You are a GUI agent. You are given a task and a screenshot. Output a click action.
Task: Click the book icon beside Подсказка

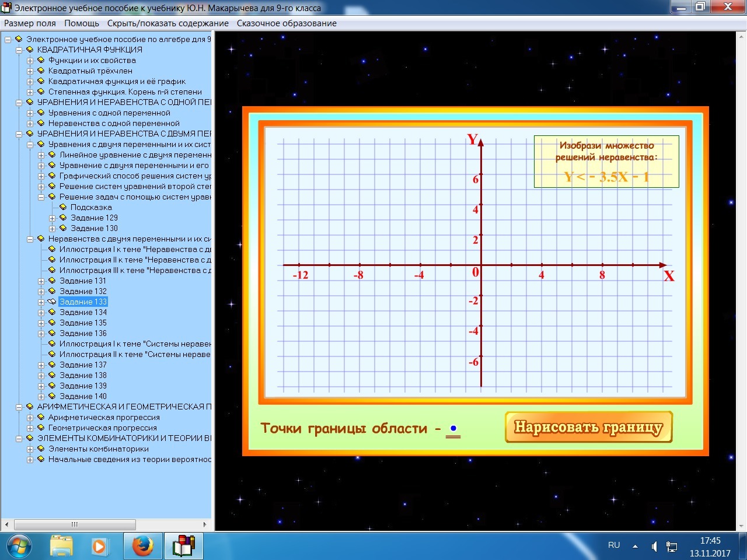click(x=63, y=207)
